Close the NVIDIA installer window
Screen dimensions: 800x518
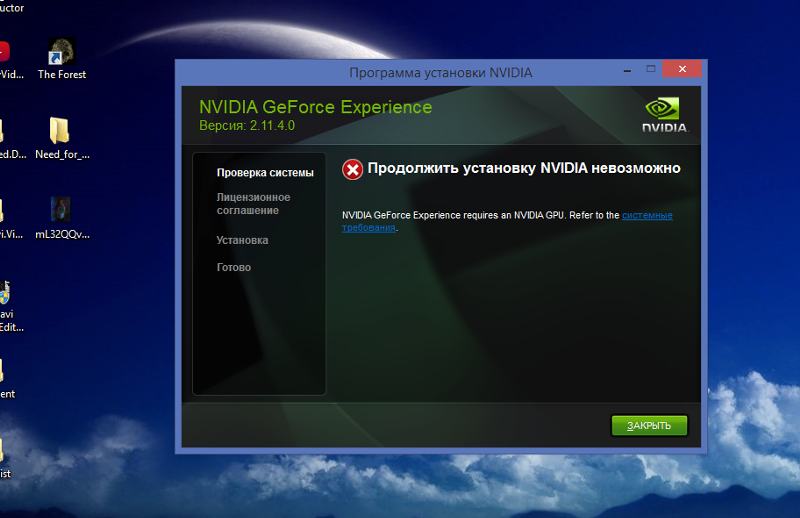point(682,69)
